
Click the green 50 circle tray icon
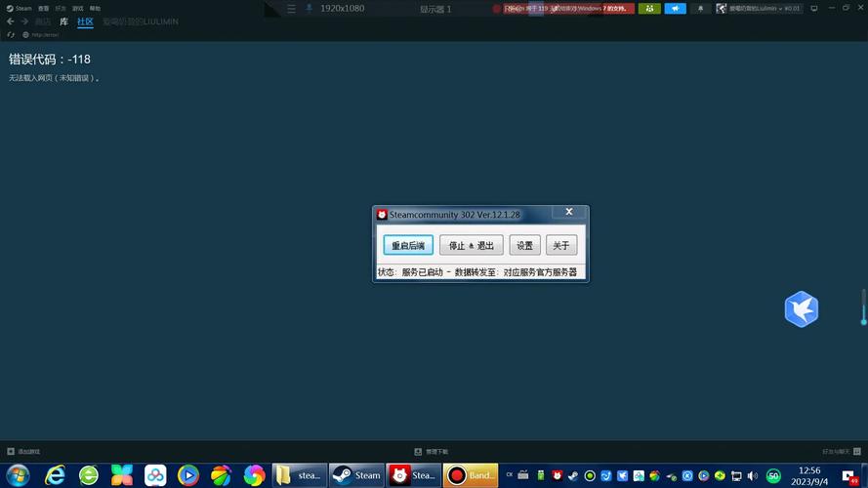coord(772,475)
